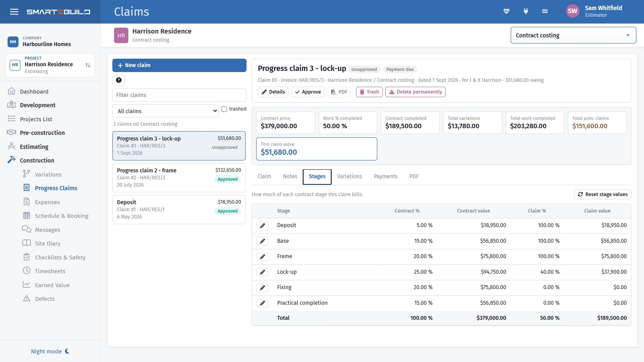This screenshot has width=644, height=362.
Task: Toggle Night mode
Action: (50, 351)
